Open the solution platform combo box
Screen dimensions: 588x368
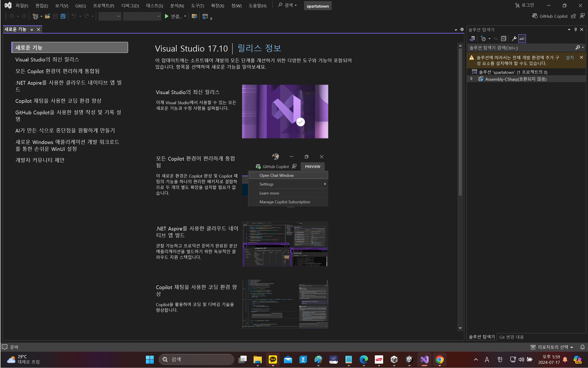142,16
